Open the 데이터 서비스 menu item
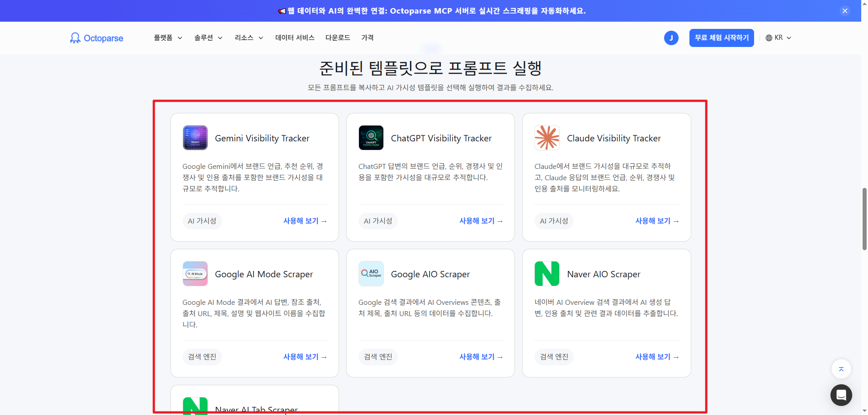The image size is (868, 415). tap(295, 38)
